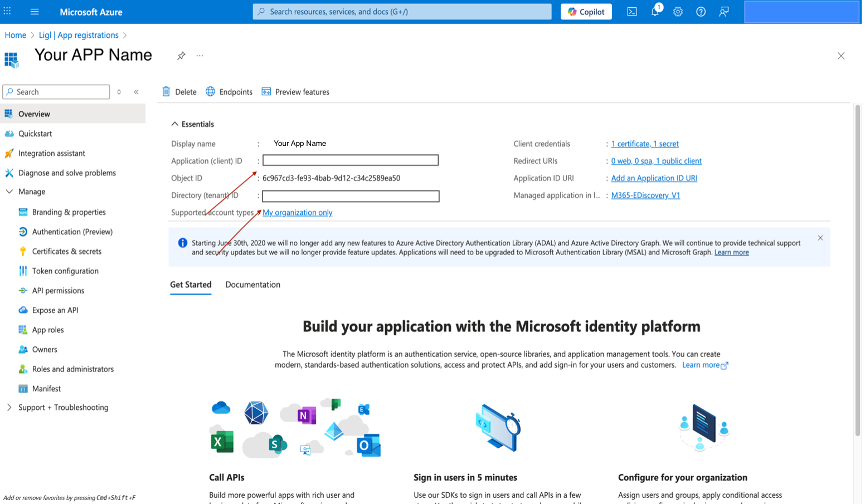
Task: Open the 1 certificate, 1 secret link
Action: (x=645, y=144)
